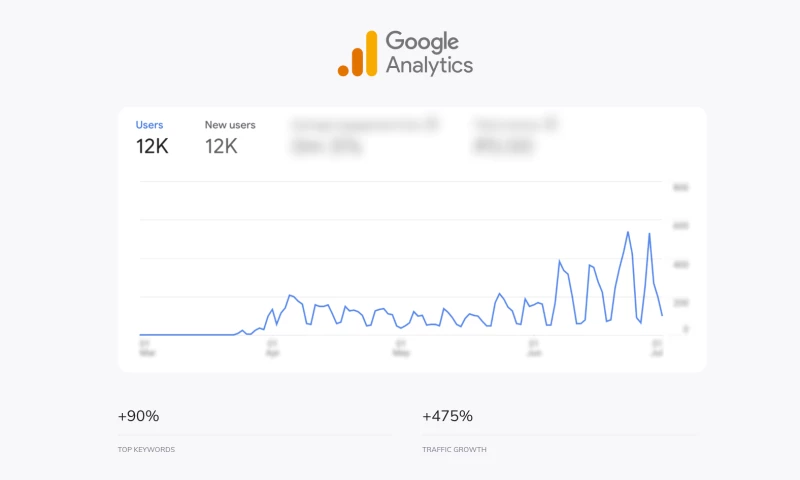The width and height of the screenshot is (800, 480).
Task: Click the 12K value under New users
Action: point(221,146)
